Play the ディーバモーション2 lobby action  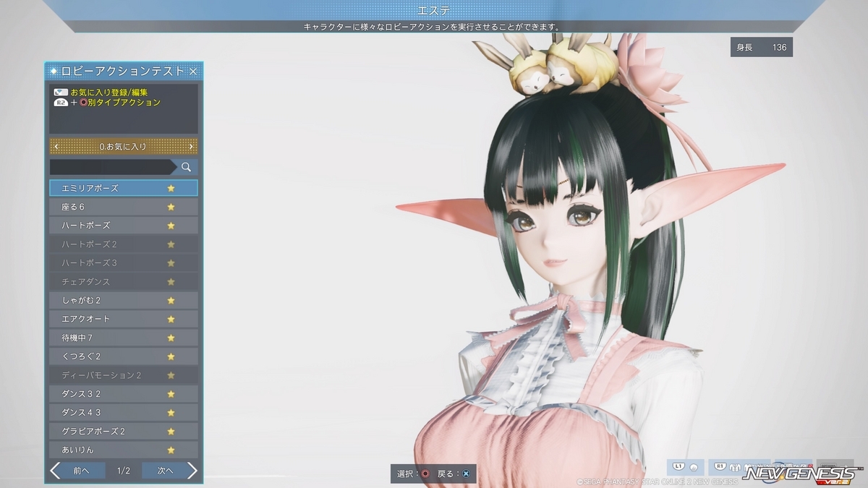pyautogui.click(x=124, y=375)
